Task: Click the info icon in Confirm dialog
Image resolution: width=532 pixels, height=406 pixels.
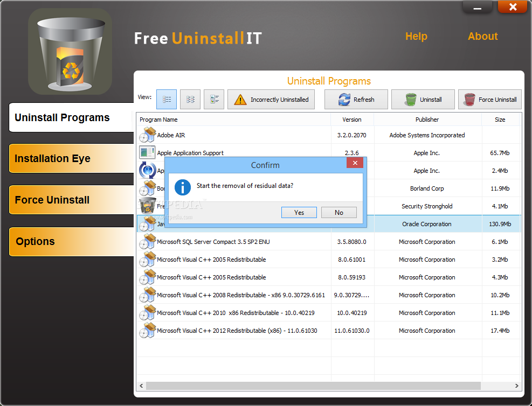Action: pos(183,187)
